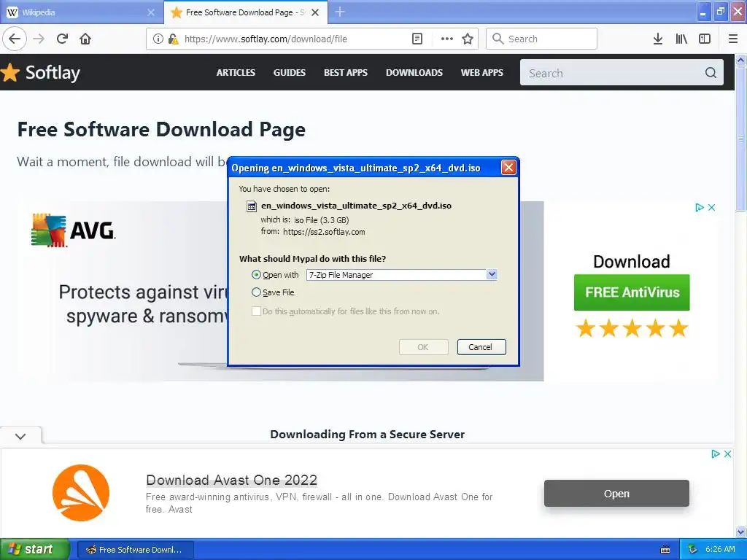Image resolution: width=747 pixels, height=560 pixels.
Task: Close the AVG ad with X
Action: [x=711, y=207]
